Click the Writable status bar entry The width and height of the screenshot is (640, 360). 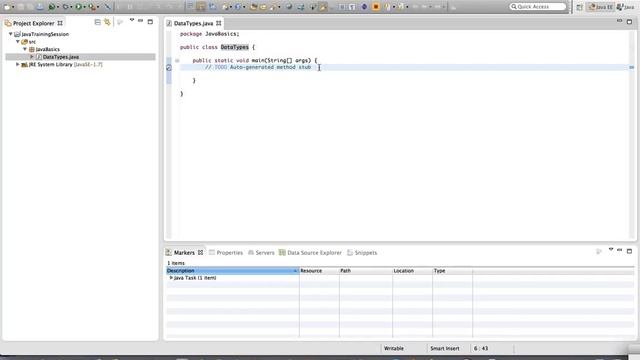coord(393,348)
